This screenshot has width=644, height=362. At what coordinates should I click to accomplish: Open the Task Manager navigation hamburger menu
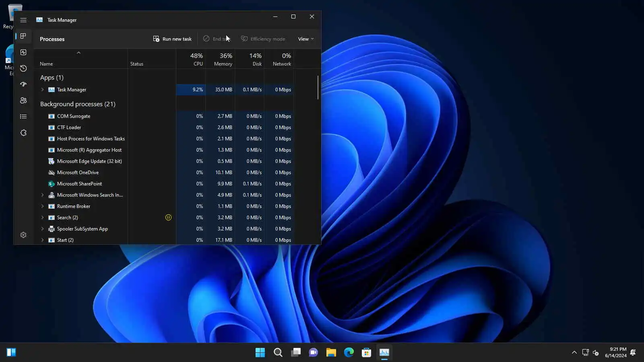tap(23, 20)
